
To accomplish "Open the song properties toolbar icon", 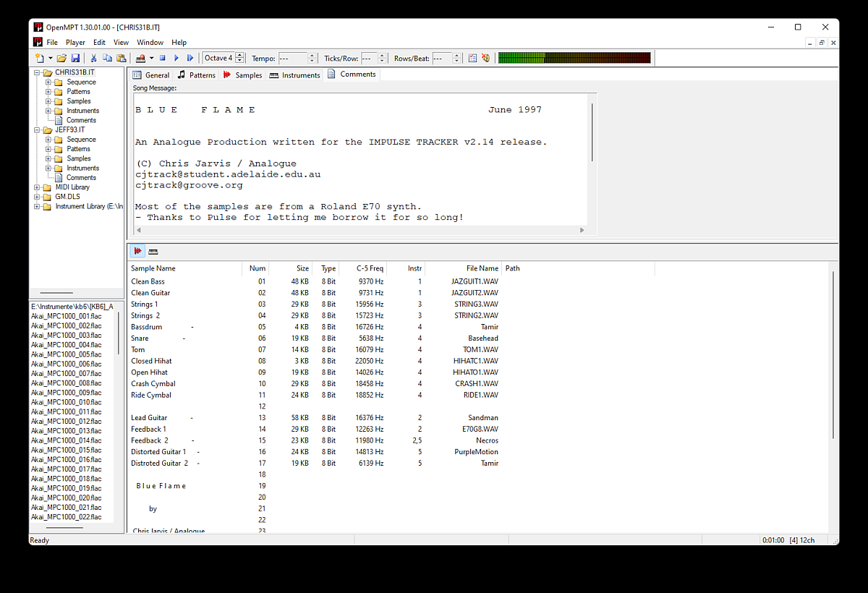I will [472, 58].
